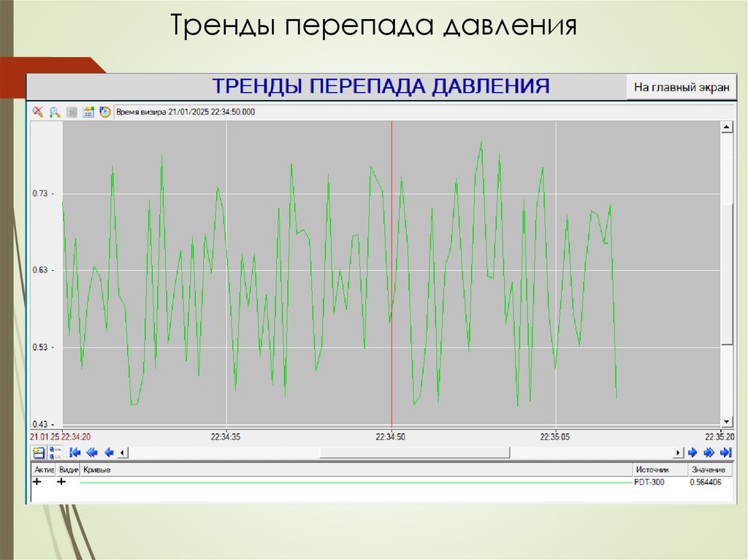Click the vertical scrollbar down arrow
The height and width of the screenshot is (560, 748).
(727, 422)
